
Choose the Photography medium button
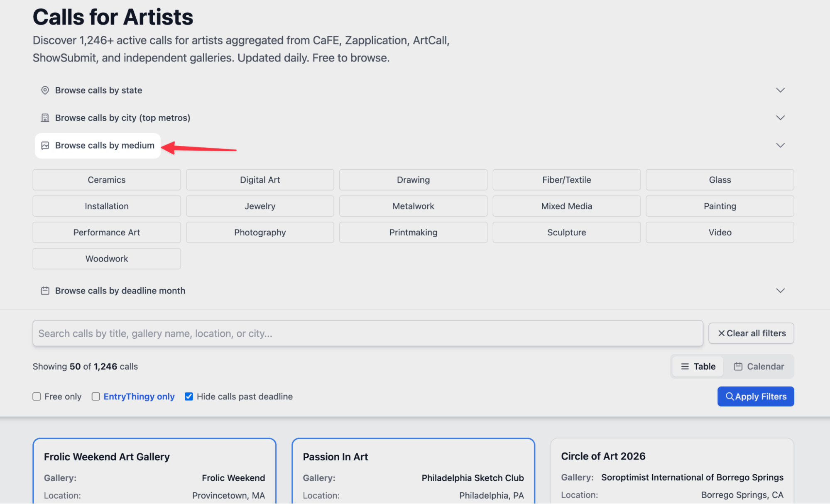pos(260,232)
